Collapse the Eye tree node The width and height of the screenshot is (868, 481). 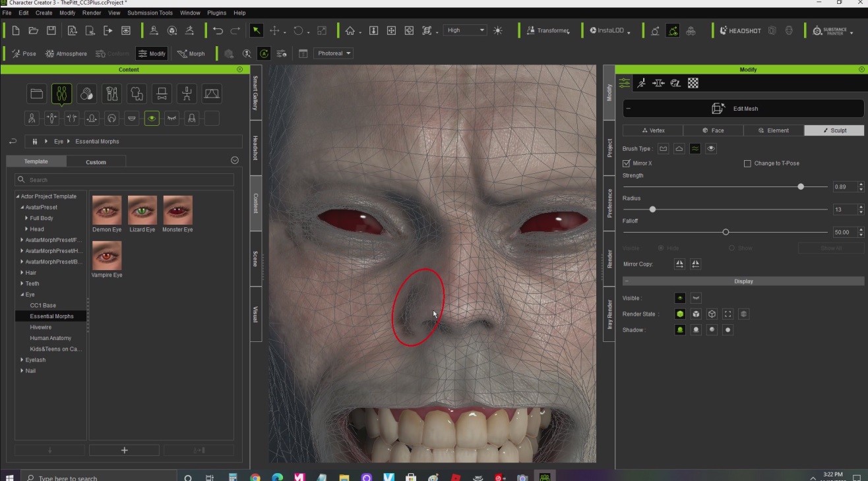[x=22, y=295]
